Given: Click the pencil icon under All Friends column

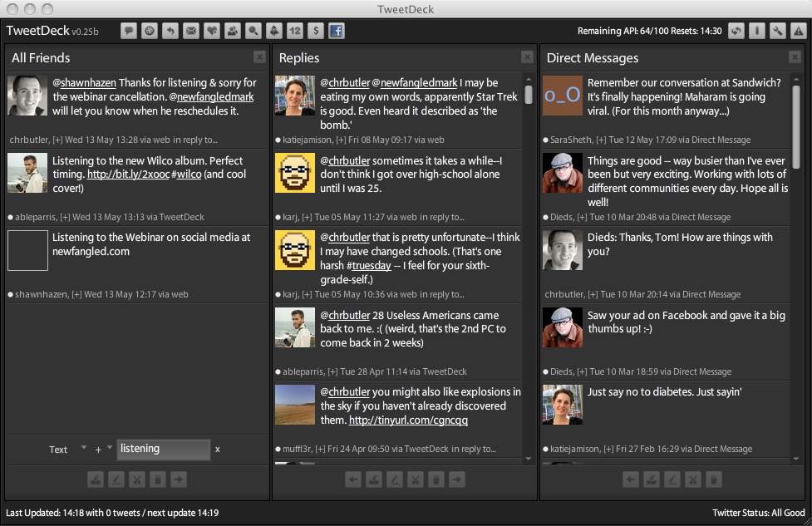Looking at the screenshot, I should [116, 480].
